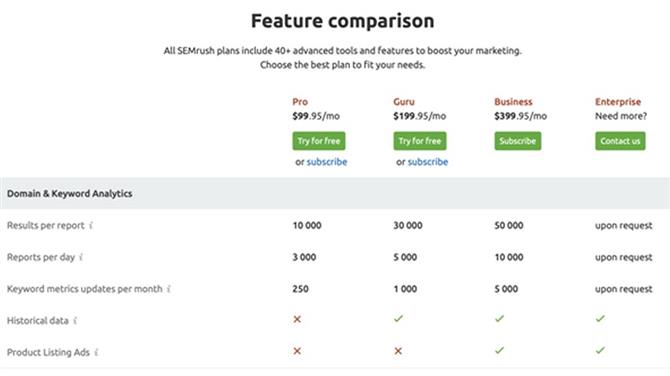Click the Business plan heading
Image resolution: width=670 pixels, height=376 pixels.
(513, 102)
